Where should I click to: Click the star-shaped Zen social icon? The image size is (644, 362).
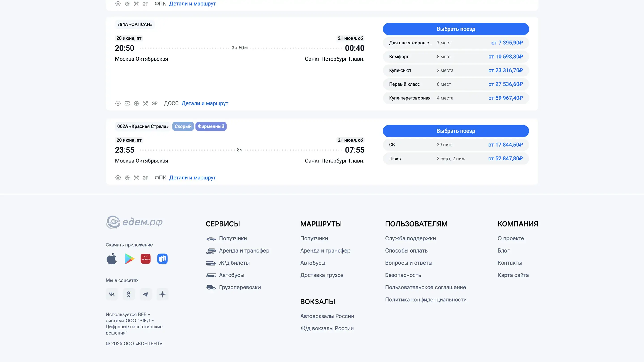[163, 294]
